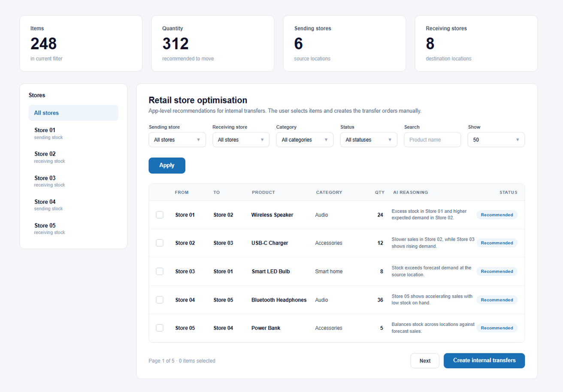Select Store 05 in the sidebar list

click(x=73, y=228)
